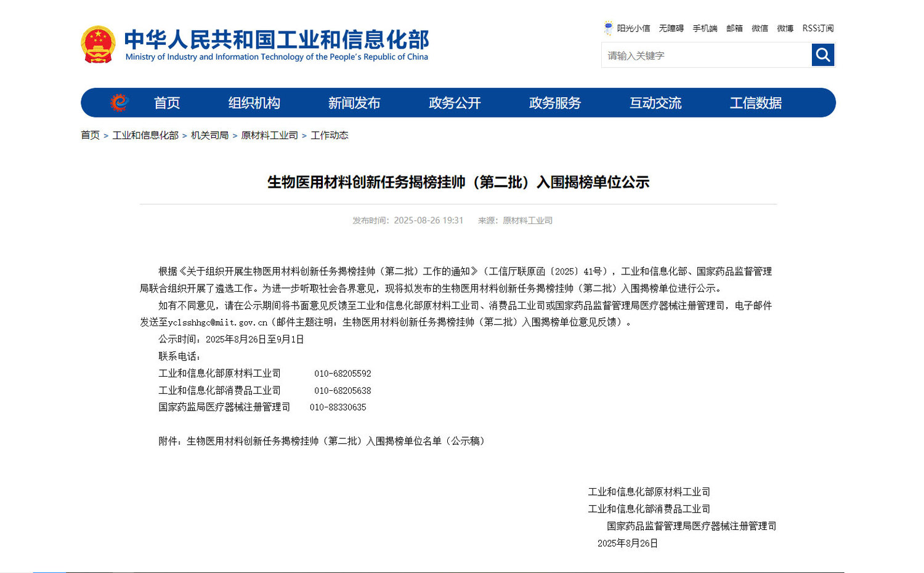Click the national emblem logo

point(98,44)
